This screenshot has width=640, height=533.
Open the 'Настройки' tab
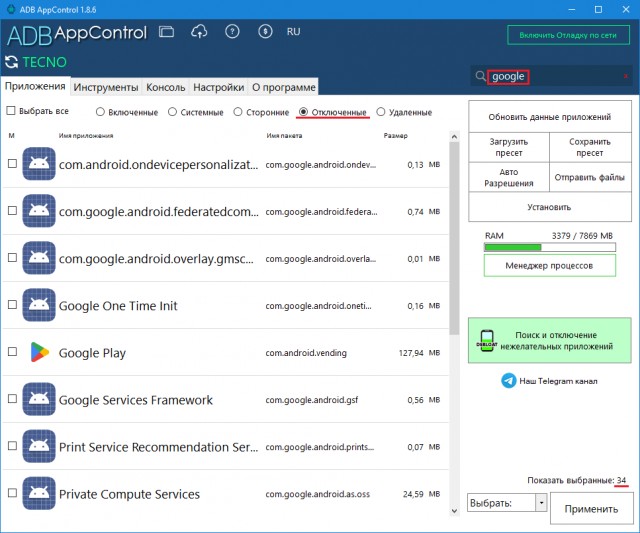click(x=218, y=87)
